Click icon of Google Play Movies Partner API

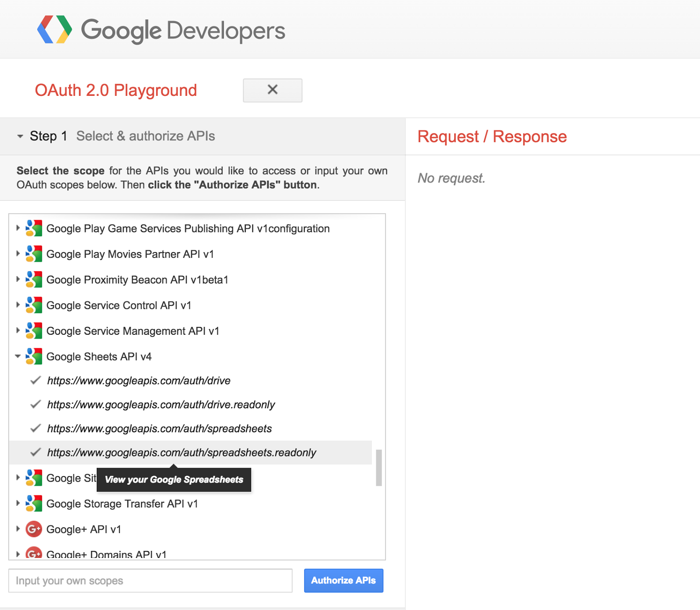click(x=34, y=254)
